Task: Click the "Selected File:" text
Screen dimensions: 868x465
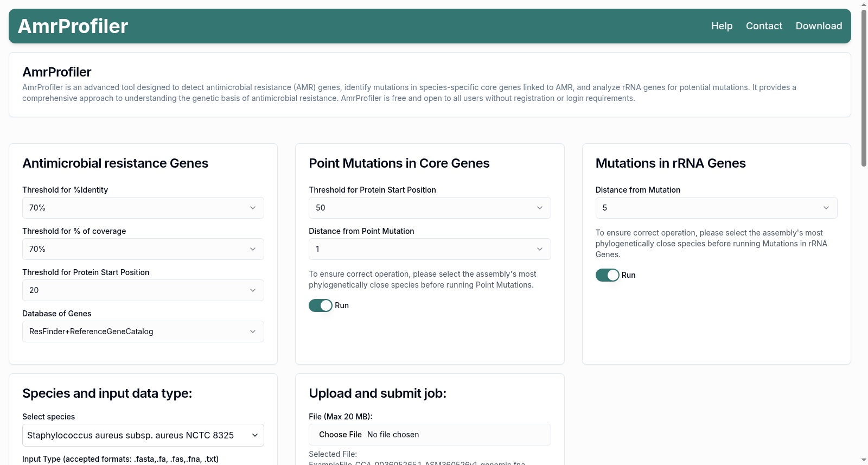Action: pyautogui.click(x=333, y=454)
